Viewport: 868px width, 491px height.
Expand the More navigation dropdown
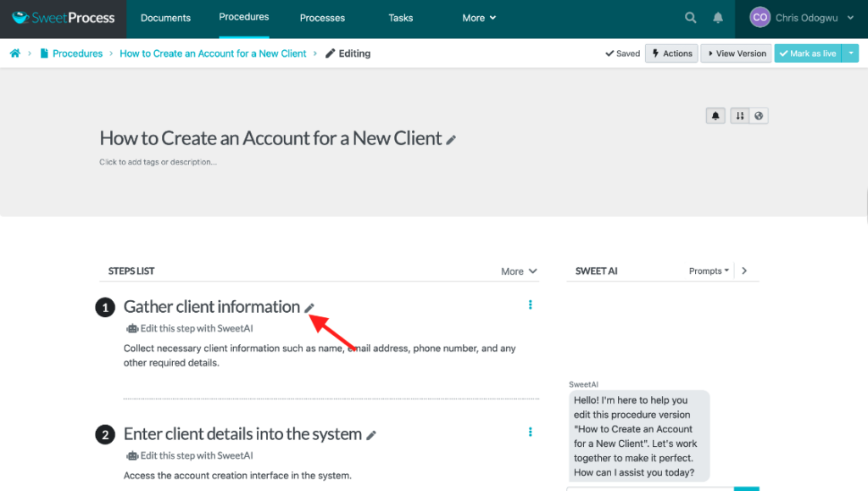479,18
